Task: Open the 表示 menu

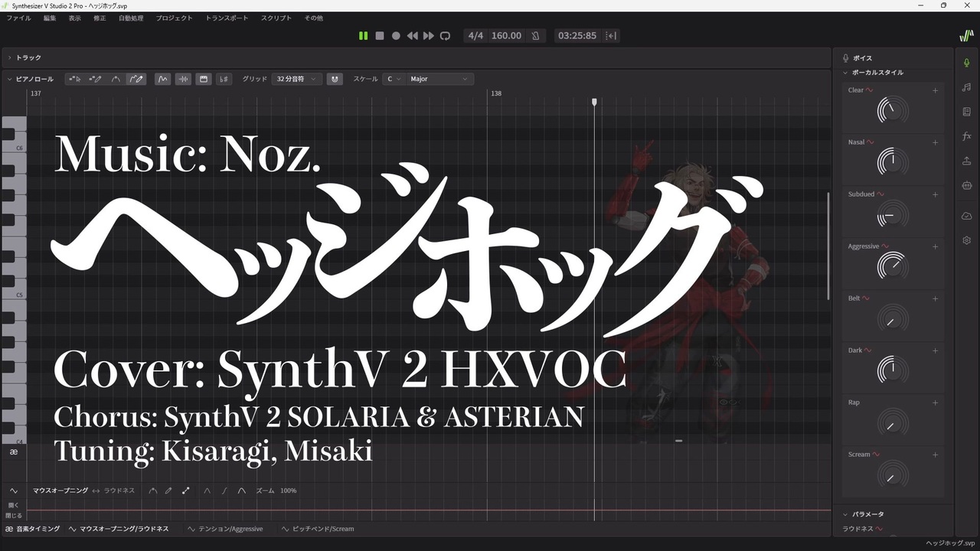Action: (x=74, y=18)
